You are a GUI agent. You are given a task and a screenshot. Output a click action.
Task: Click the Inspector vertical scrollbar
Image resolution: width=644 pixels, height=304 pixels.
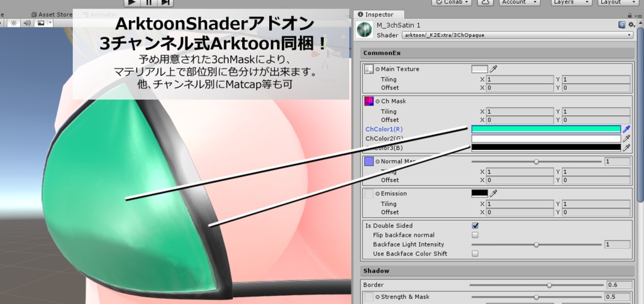640,115
